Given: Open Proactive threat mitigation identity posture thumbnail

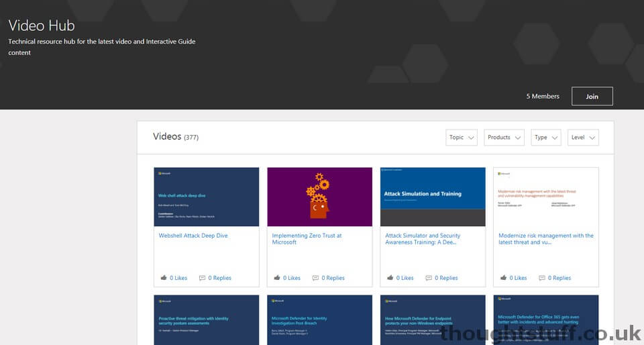Looking at the screenshot, I should click(x=206, y=320).
